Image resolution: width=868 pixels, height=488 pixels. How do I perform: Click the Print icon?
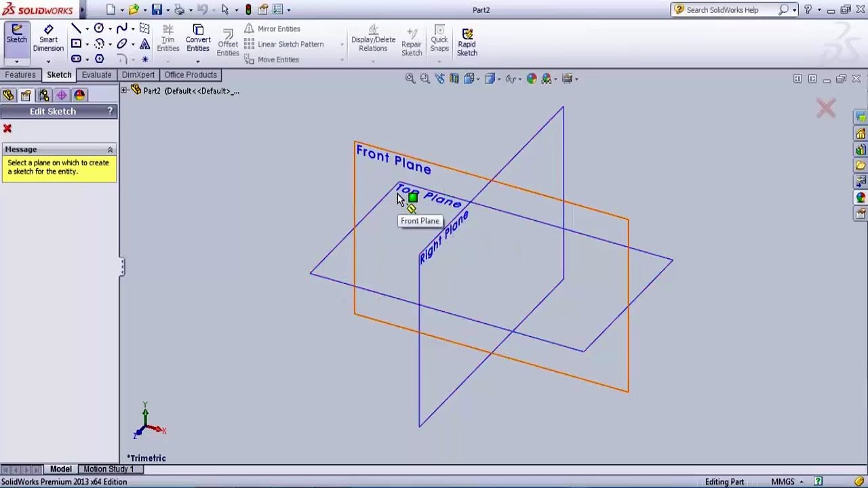179,9
